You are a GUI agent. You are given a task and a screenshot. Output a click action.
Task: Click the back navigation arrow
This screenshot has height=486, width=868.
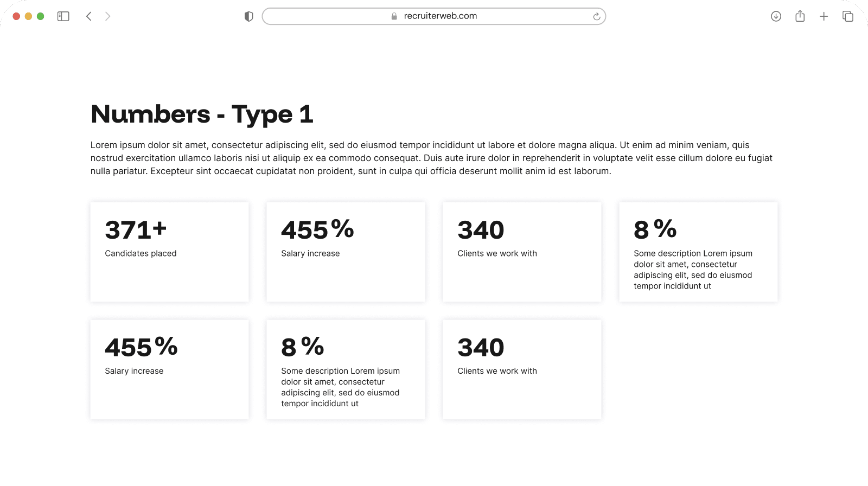coord(89,16)
